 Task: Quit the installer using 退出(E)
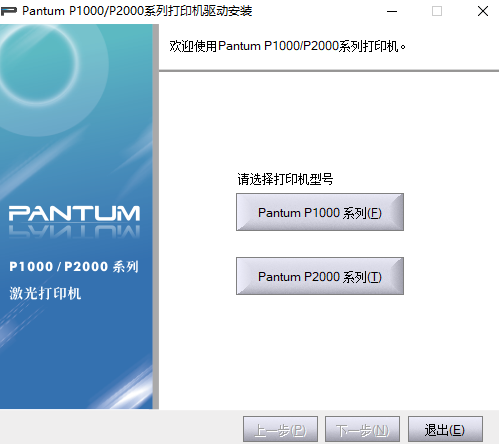tap(445, 429)
